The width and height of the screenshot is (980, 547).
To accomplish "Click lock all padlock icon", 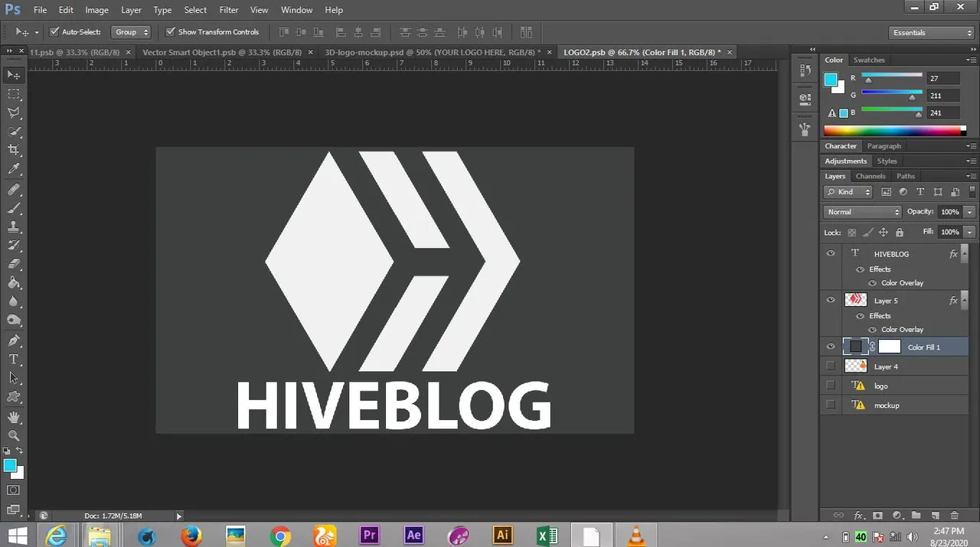I will click(x=900, y=233).
